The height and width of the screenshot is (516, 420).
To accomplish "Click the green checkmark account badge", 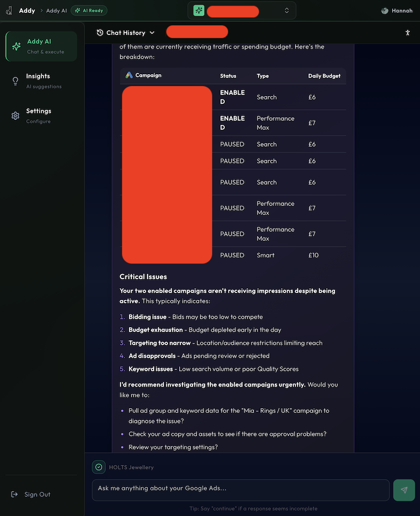I will (99, 467).
